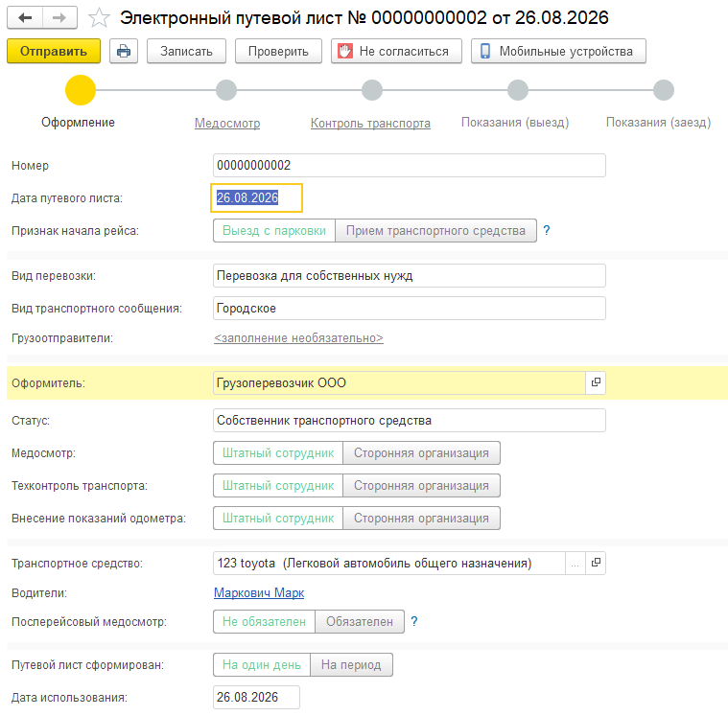Click the ellipsis select button for Транспортное средство
The width and height of the screenshot is (728, 716).
tap(575, 563)
